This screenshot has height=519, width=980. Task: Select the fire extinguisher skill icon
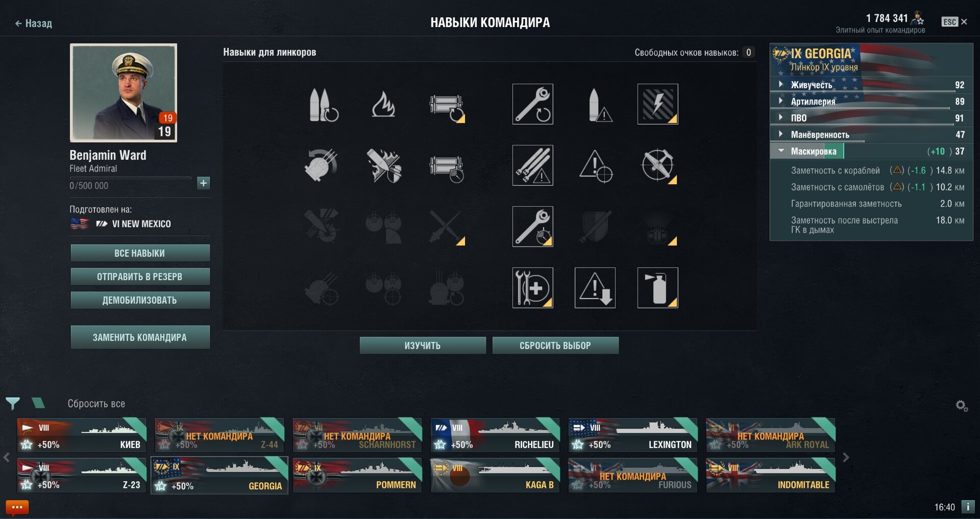coord(657,288)
